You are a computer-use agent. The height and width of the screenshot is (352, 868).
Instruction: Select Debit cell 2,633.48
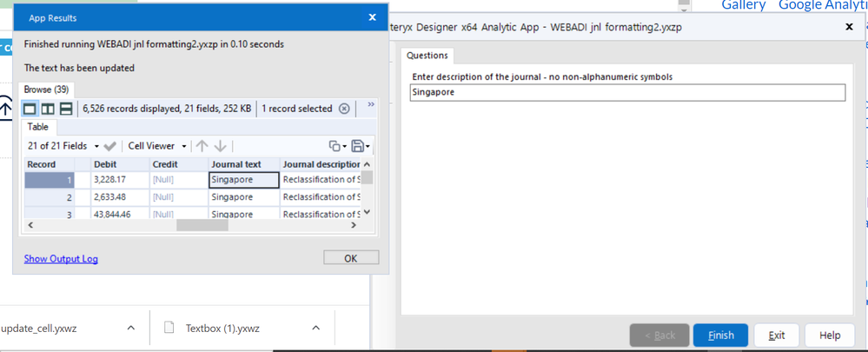pos(120,197)
